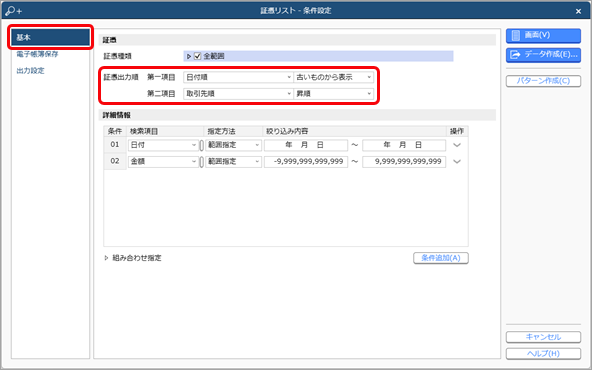Expand the 全範囲 tree triangle
Image resolution: width=592 pixels, height=370 pixels.
(x=189, y=56)
